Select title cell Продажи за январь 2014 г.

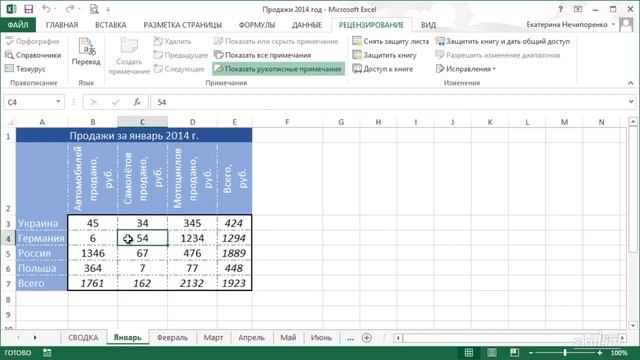(x=134, y=136)
